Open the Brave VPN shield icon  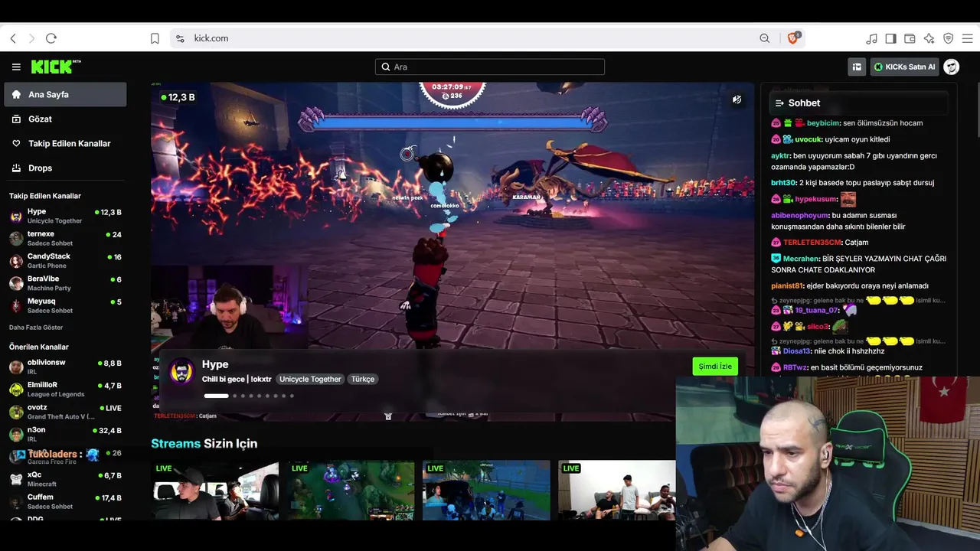pos(949,38)
